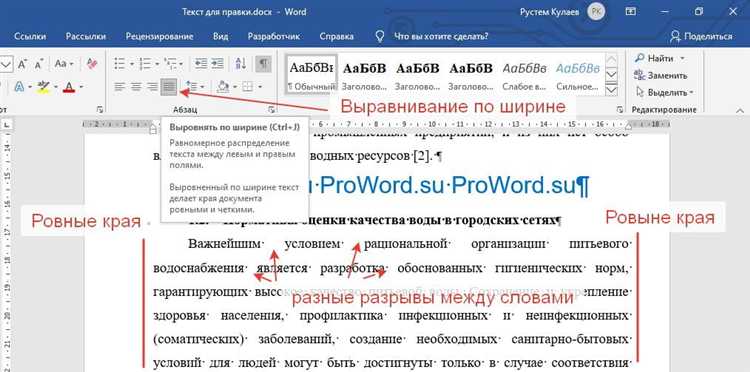Clear all formatting with the eraser icon
Viewport: 750px width, 372px height.
tap(92, 64)
